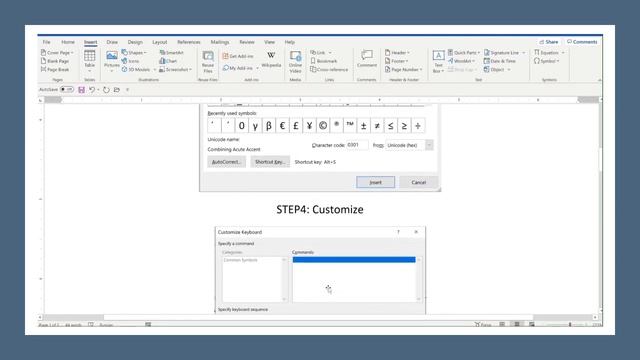
Task: Switch to the Review tab
Action: point(247,42)
